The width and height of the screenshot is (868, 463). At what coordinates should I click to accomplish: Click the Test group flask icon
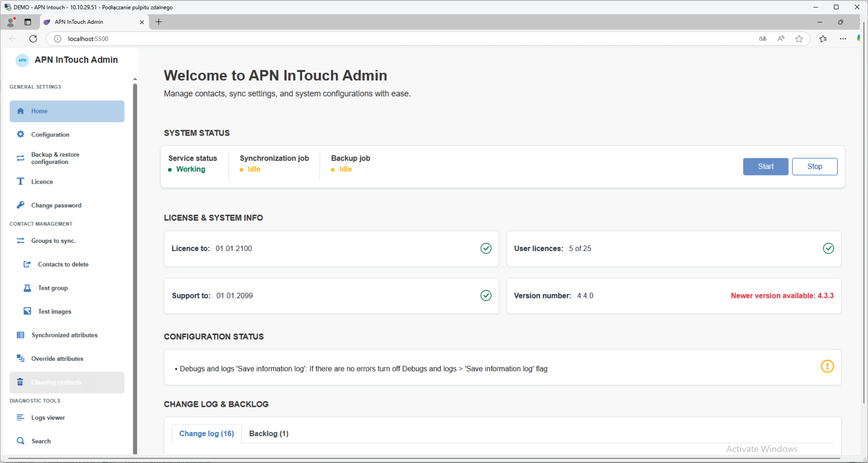[x=27, y=288]
